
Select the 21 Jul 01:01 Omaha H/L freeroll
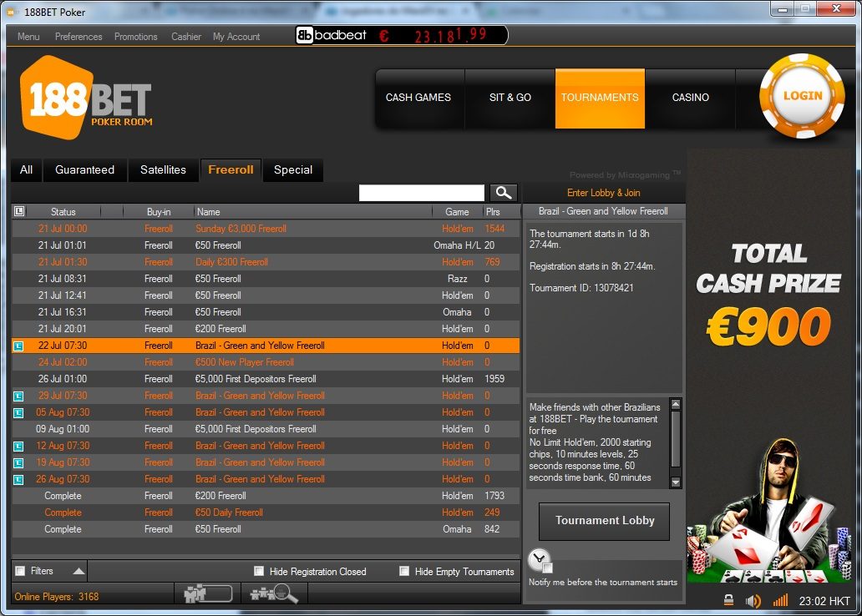click(x=266, y=245)
